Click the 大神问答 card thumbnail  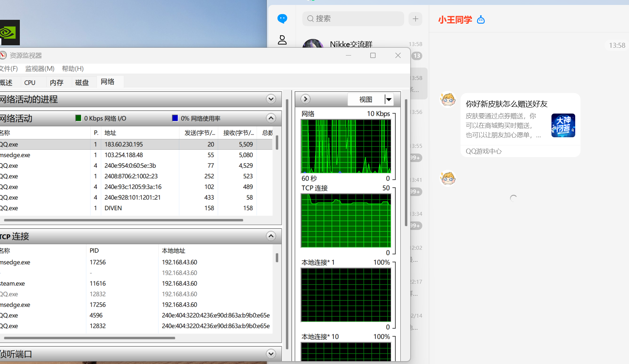click(x=563, y=126)
